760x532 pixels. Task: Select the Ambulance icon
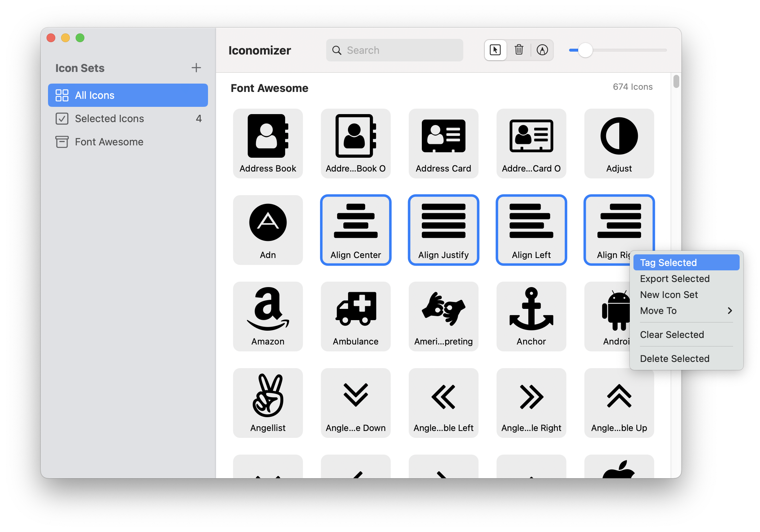pyautogui.click(x=355, y=316)
